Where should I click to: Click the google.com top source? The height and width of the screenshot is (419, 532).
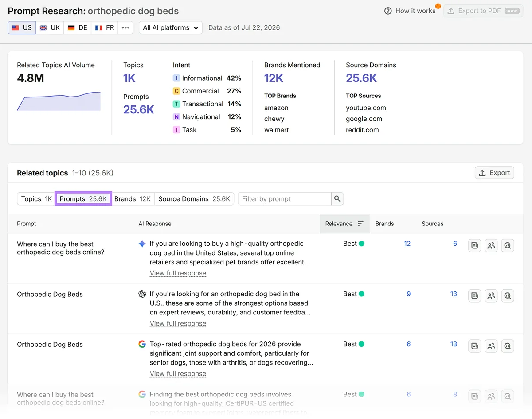pos(364,119)
